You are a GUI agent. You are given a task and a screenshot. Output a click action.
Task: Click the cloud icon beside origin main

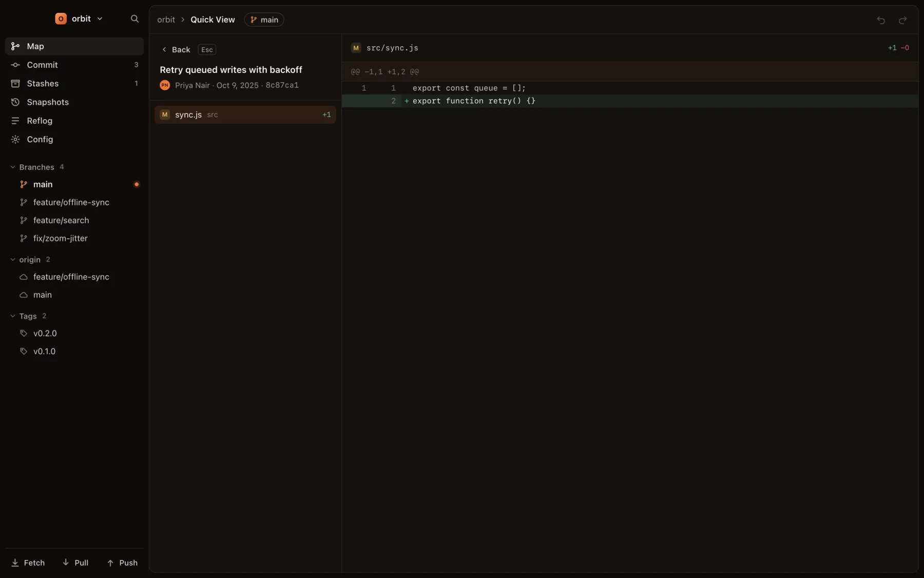point(24,295)
